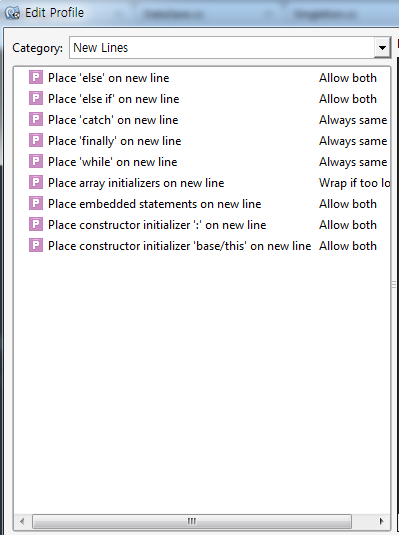Click the property icon beside Place 'else if' on new line
Image resolution: width=399 pixels, height=535 pixels.
pos(36,98)
